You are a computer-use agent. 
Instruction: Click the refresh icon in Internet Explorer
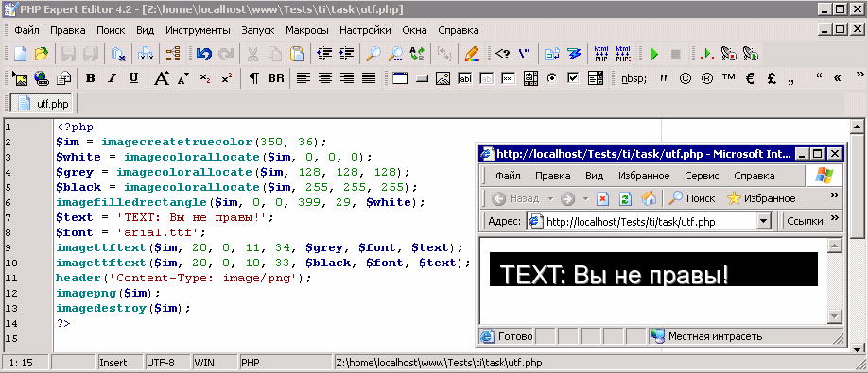point(626,198)
